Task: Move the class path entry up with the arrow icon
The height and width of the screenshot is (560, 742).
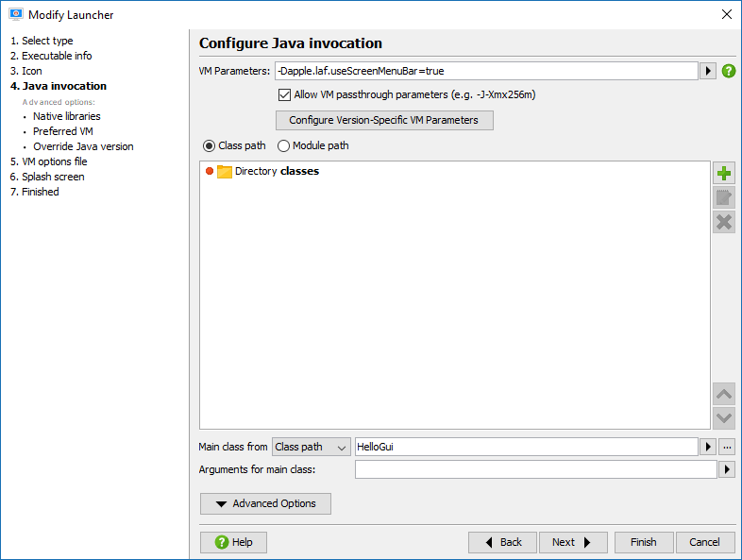Action: click(x=723, y=394)
